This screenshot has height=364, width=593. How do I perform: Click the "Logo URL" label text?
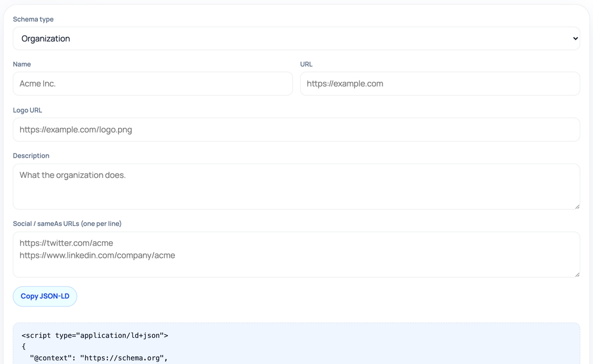pos(28,110)
